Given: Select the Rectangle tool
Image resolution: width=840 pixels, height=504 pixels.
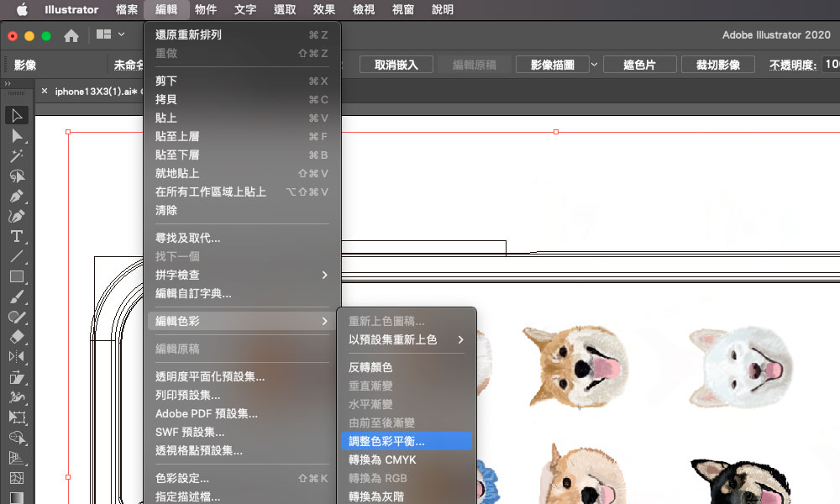Looking at the screenshot, I should tap(17, 276).
